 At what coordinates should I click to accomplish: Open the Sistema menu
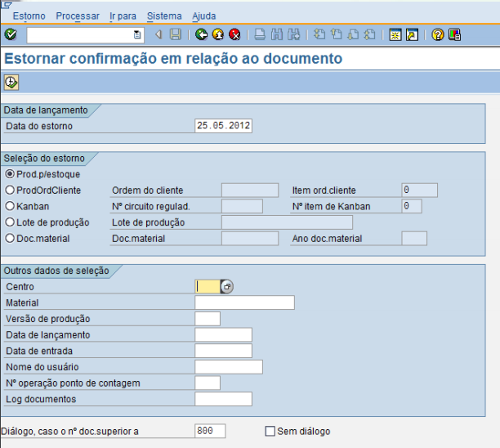[x=164, y=16]
